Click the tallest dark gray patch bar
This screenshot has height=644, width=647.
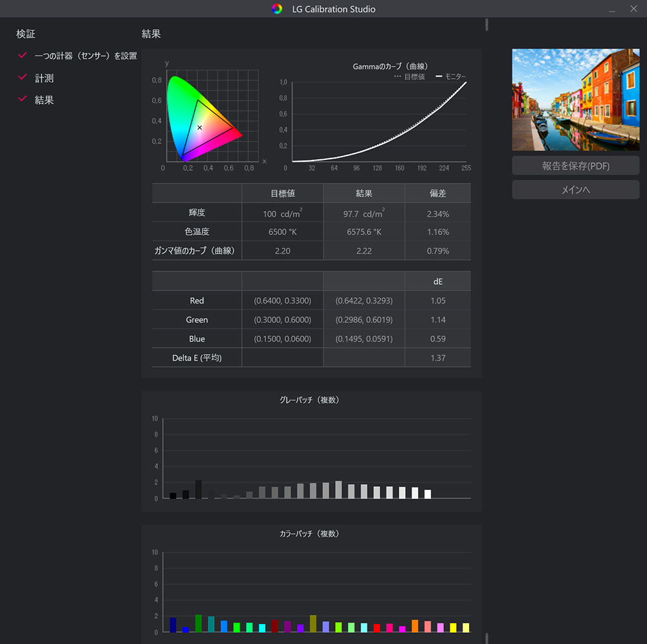tap(199, 489)
